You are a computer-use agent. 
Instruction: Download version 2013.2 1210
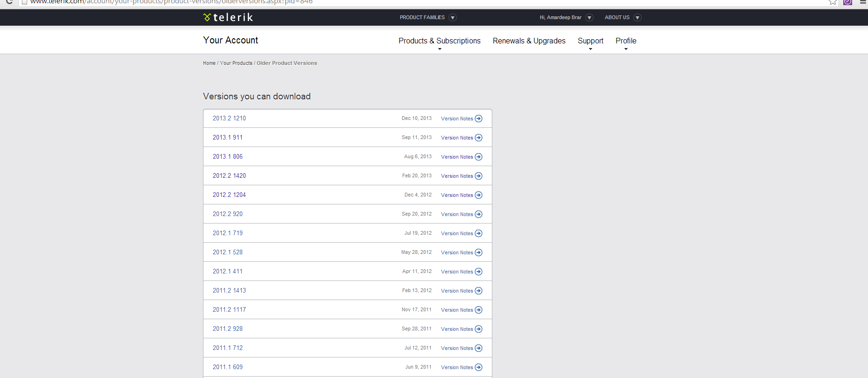[x=229, y=119]
